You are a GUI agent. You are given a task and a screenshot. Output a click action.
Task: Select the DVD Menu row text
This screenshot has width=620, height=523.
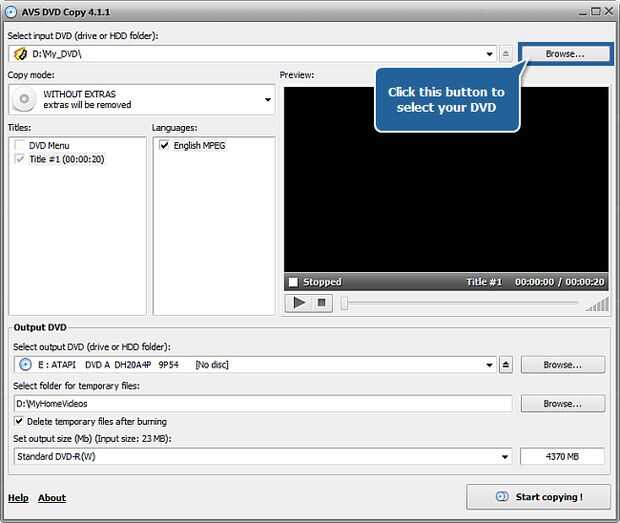49,145
